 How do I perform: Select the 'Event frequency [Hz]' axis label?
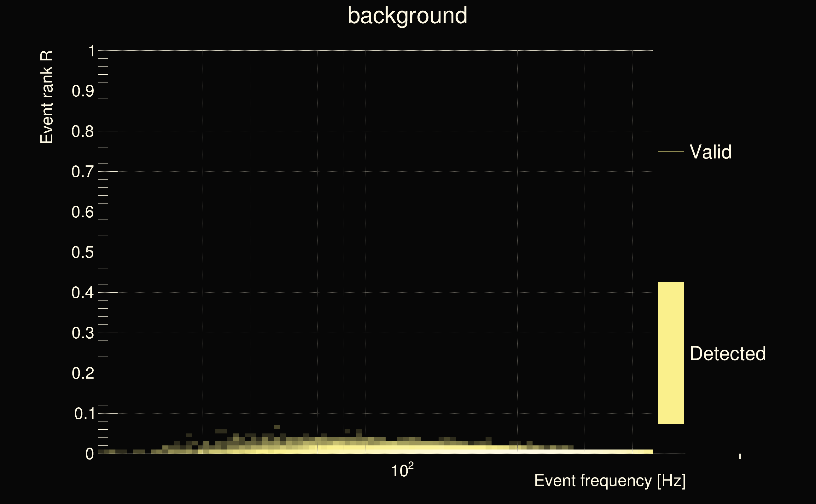click(609, 481)
